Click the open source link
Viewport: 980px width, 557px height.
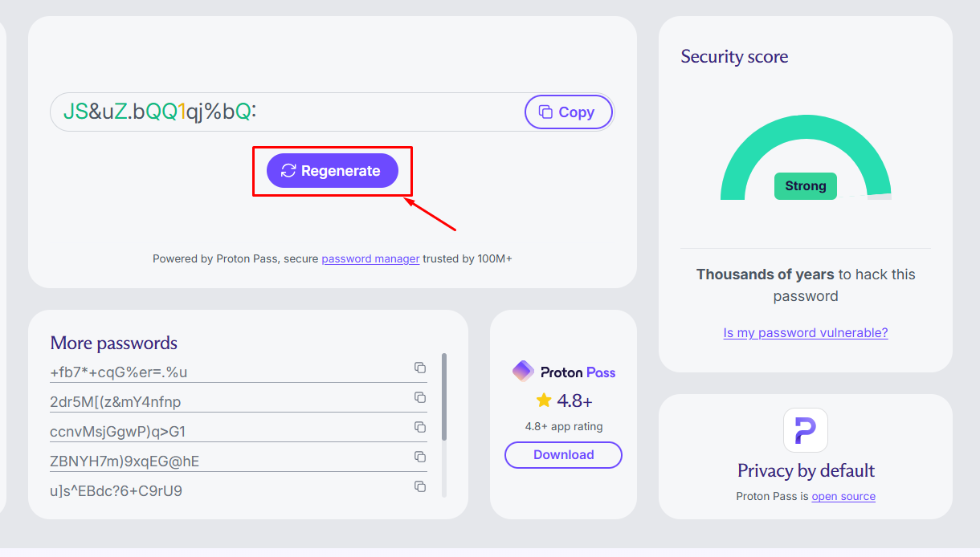pos(843,496)
